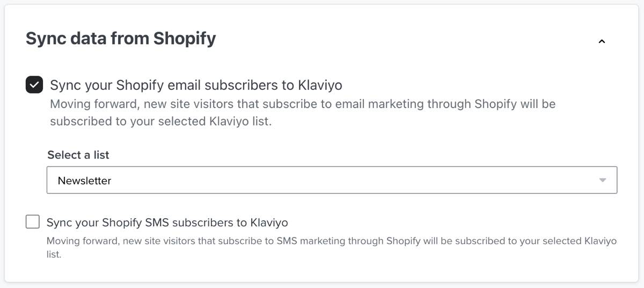
Task: Click the white checkmark icon
Action: click(34, 85)
